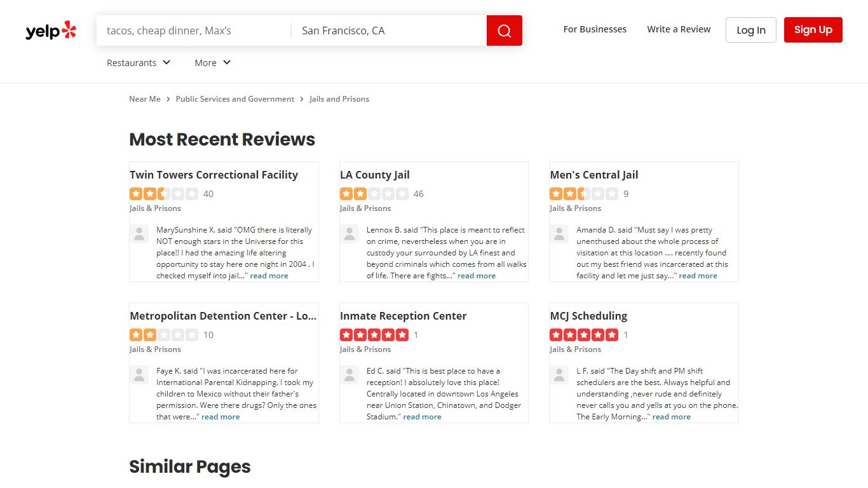
Task: Click the Similar Pages heading
Action: point(190,467)
